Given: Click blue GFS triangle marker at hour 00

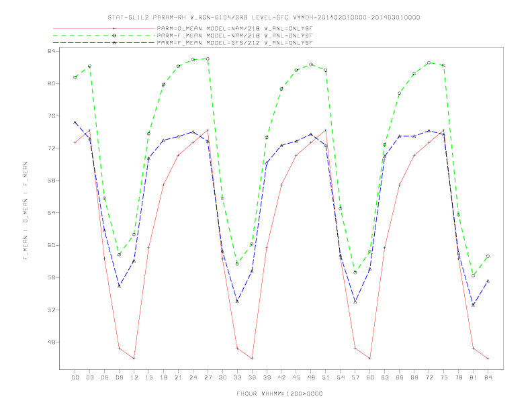Looking at the screenshot, I should [75, 122].
